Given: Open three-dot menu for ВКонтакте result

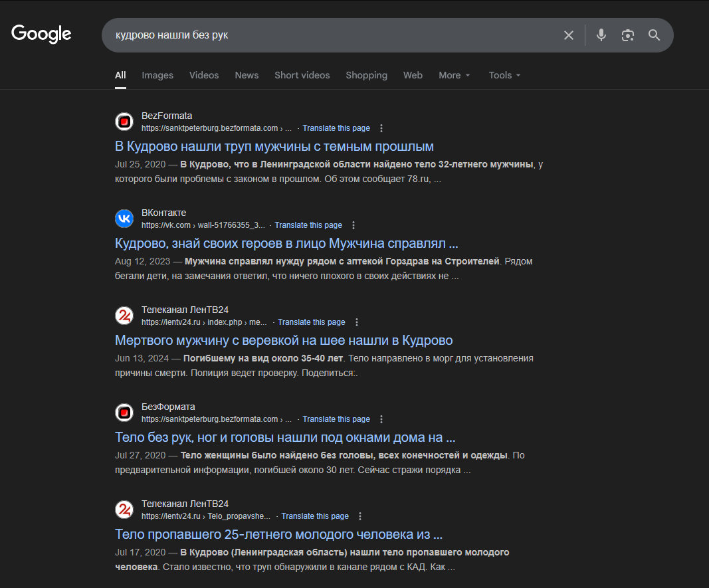Looking at the screenshot, I should (x=354, y=225).
